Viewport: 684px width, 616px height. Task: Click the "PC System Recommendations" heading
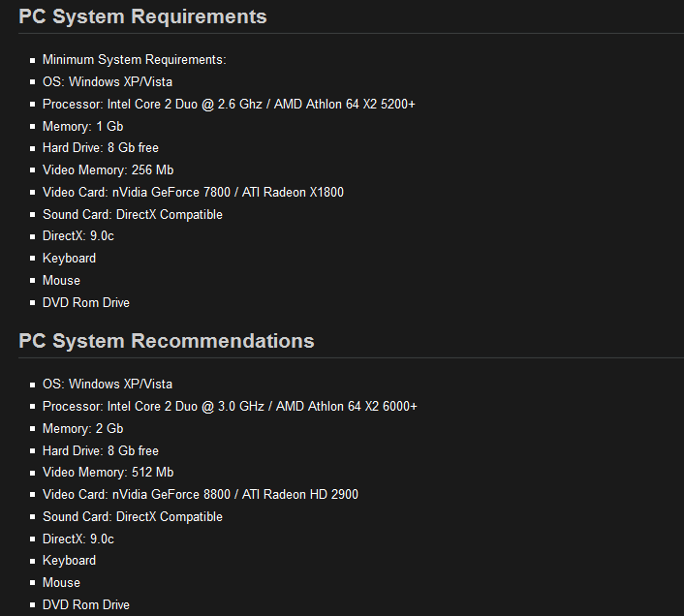pos(166,341)
